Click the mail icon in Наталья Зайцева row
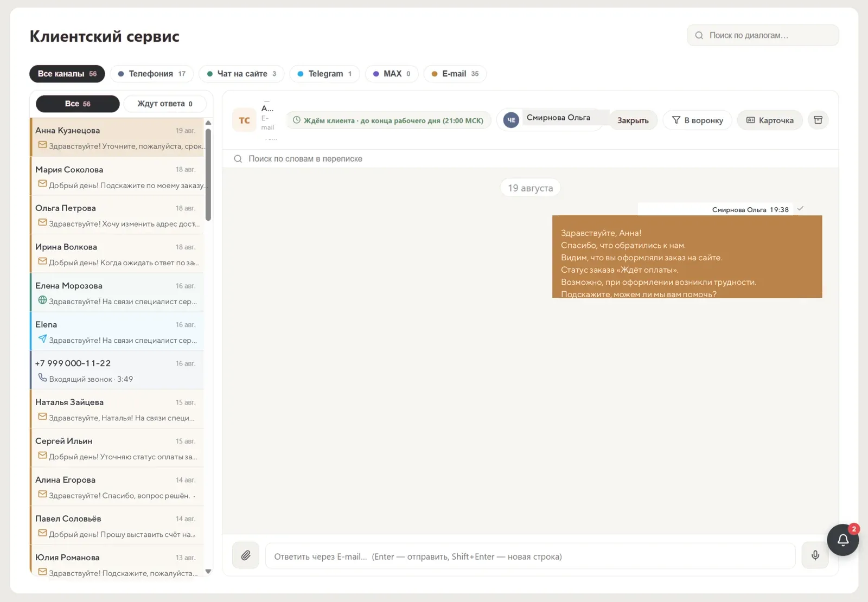The width and height of the screenshot is (868, 602). [42, 417]
